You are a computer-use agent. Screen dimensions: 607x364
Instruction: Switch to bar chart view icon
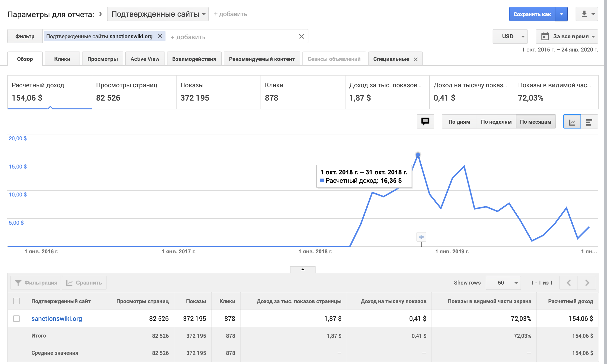coord(589,122)
